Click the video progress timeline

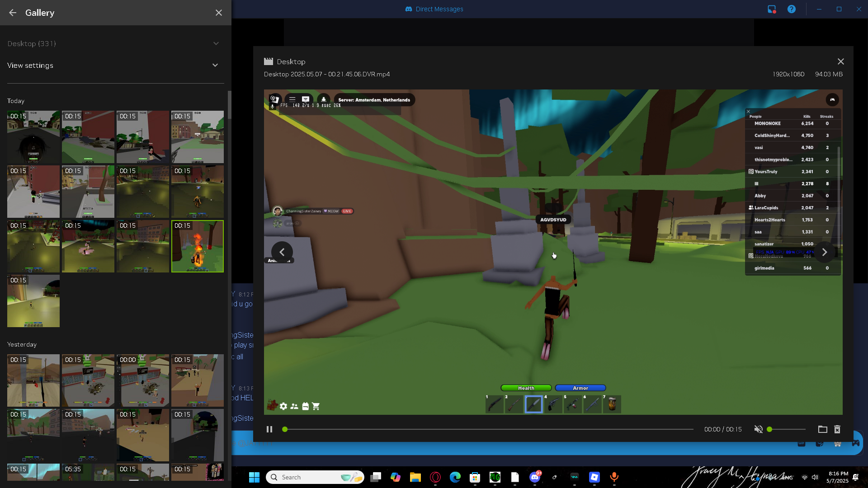coord(488,429)
